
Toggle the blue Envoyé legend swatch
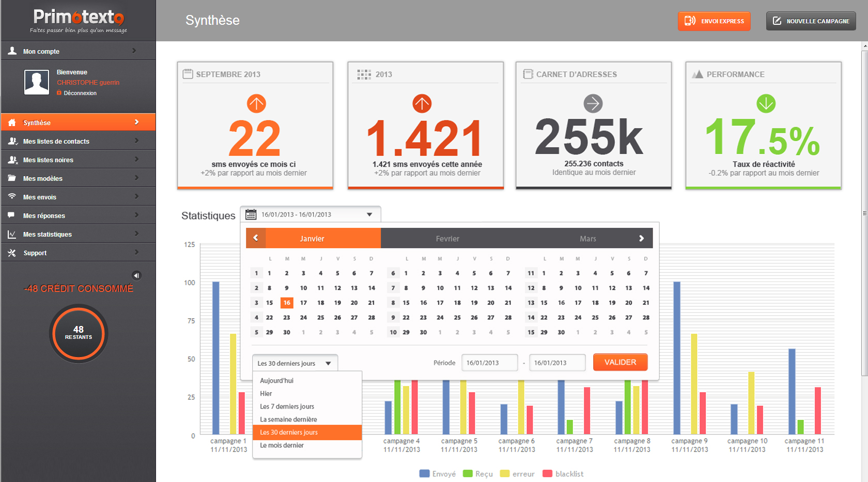[424, 473]
